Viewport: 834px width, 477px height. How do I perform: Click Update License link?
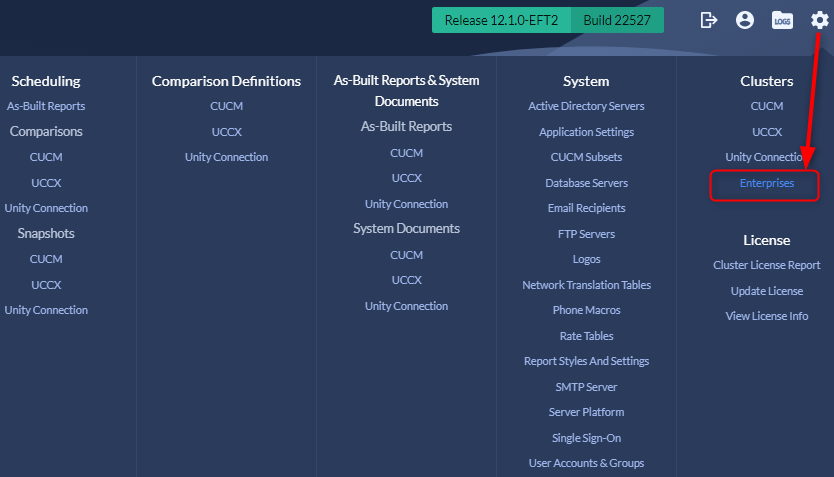766,291
